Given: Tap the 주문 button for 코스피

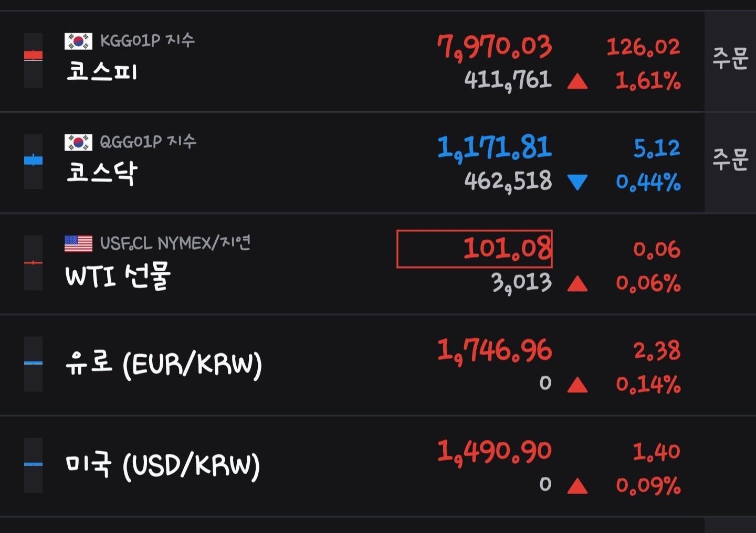Looking at the screenshot, I should [x=730, y=61].
